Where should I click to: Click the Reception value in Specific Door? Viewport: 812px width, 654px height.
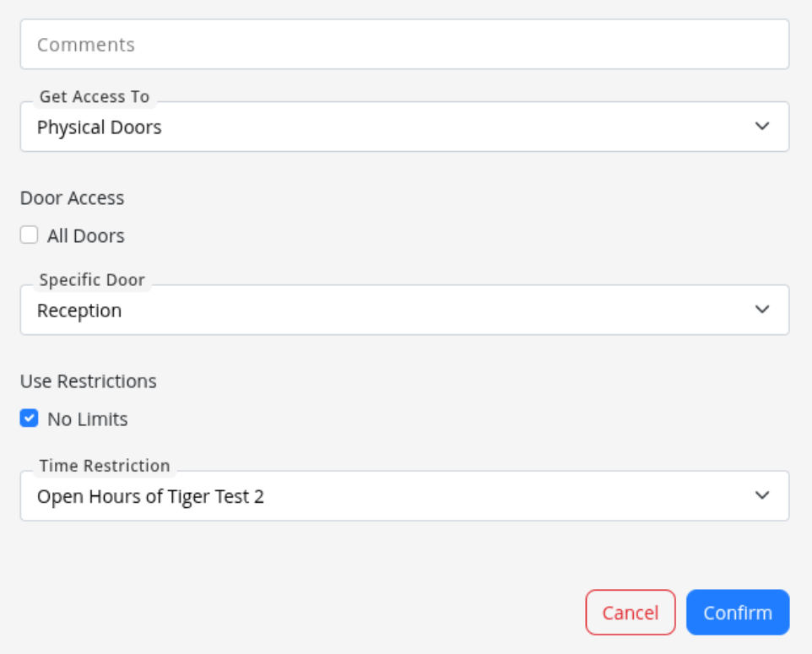[x=79, y=311]
